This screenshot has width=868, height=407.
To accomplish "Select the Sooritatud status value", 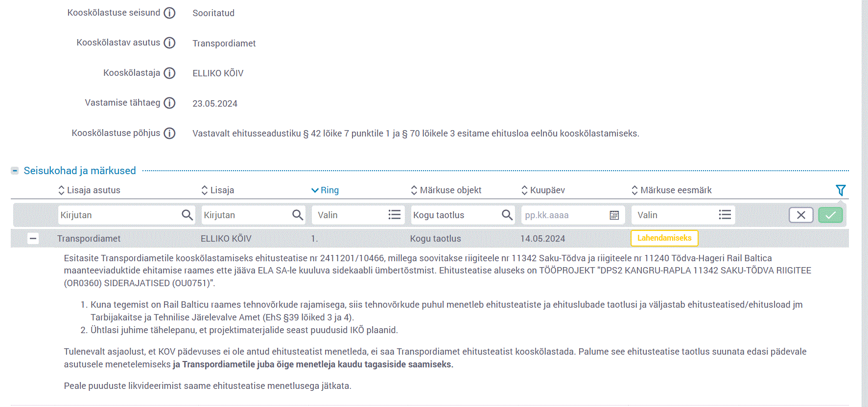I will tap(213, 13).
